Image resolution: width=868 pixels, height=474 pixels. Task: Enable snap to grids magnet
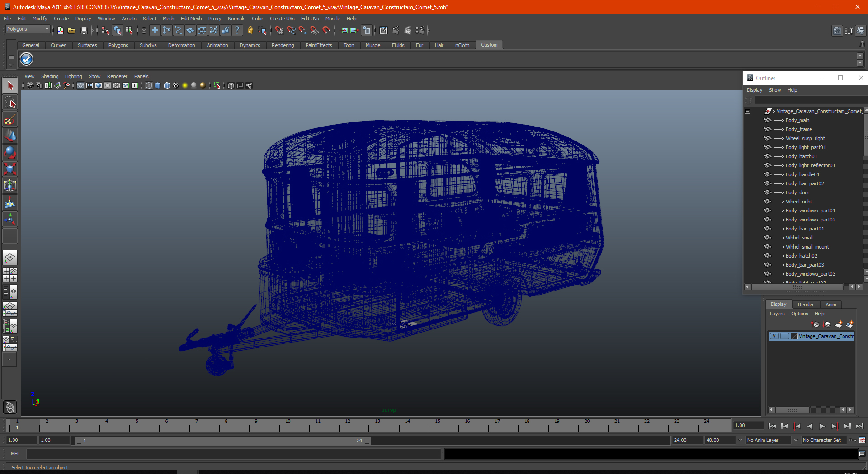click(x=279, y=30)
